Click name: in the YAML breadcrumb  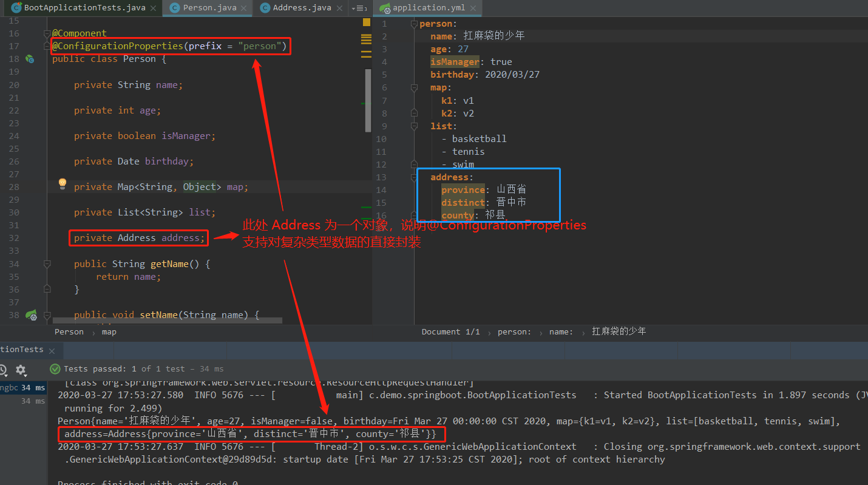tap(561, 332)
